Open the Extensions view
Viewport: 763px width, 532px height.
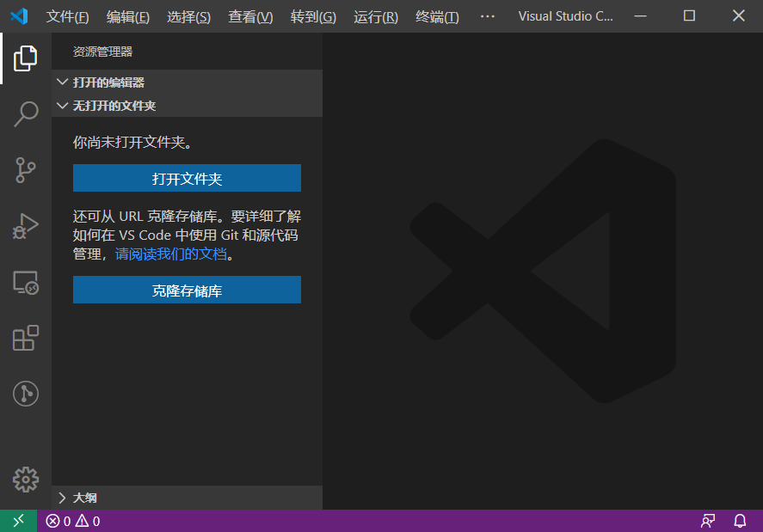pyautogui.click(x=25, y=338)
